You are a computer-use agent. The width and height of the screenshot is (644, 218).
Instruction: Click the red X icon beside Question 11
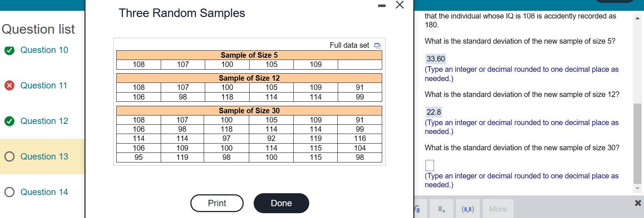pyautogui.click(x=9, y=85)
